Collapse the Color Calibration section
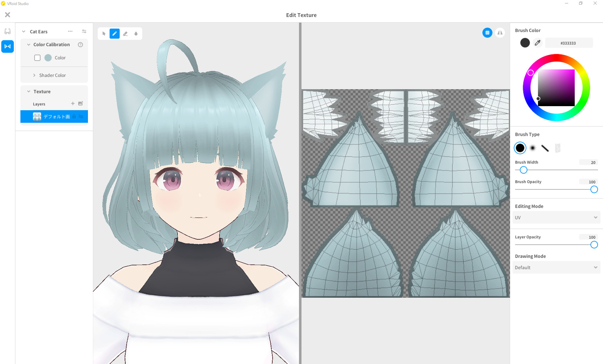Viewport: 603px width, 364px height. 28,44
